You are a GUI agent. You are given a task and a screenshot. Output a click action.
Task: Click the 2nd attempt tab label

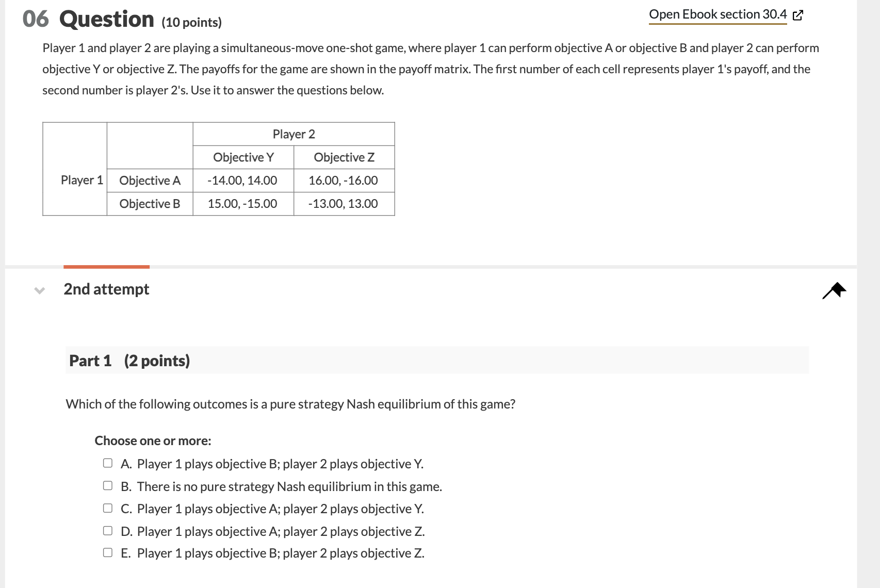coord(106,289)
